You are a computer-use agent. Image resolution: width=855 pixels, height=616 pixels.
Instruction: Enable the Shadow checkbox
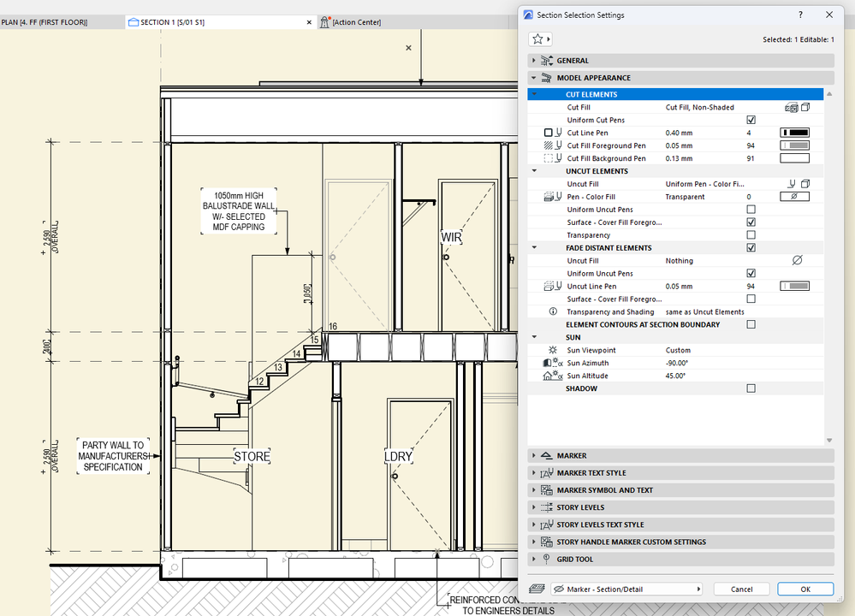click(751, 388)
